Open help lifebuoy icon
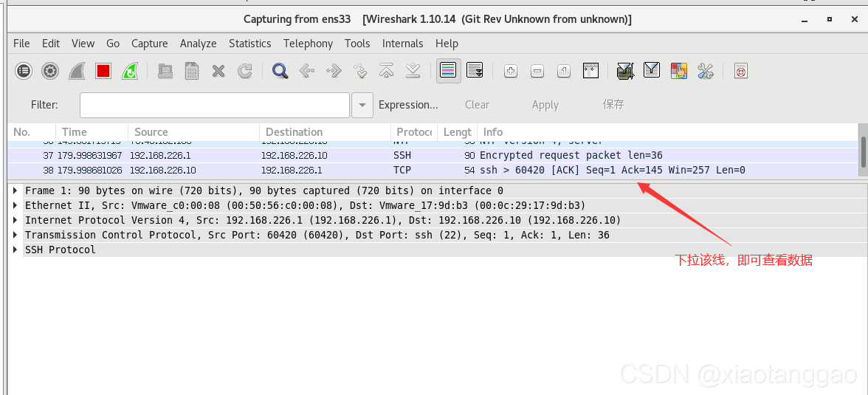This screenshot has width=868, height=395. pyautogui.click(x=741, y=71)
